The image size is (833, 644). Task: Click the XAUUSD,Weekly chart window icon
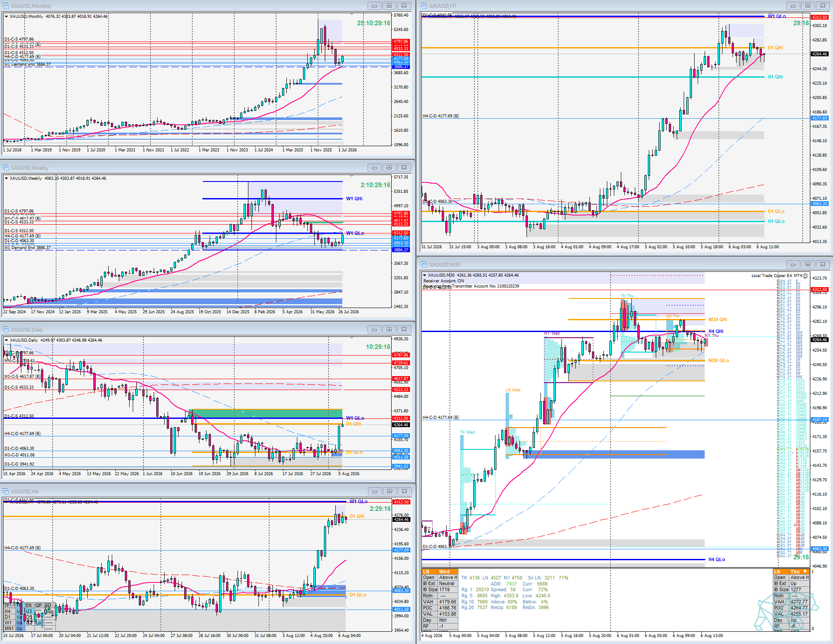[x=6, y=168]
